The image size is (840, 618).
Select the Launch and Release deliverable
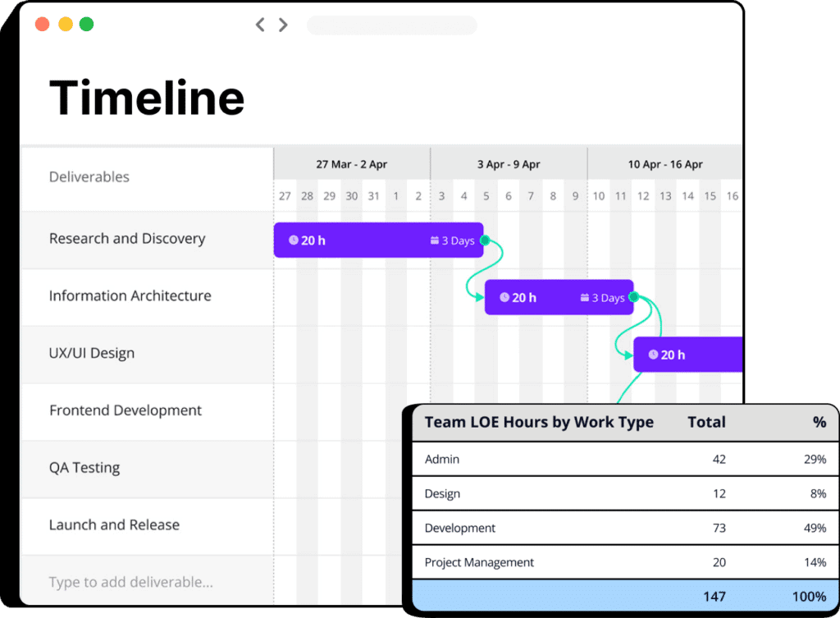point(114,525)
